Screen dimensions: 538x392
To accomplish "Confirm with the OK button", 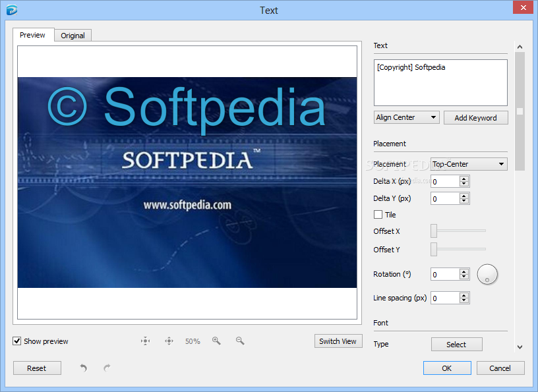I will click(447, 368).
